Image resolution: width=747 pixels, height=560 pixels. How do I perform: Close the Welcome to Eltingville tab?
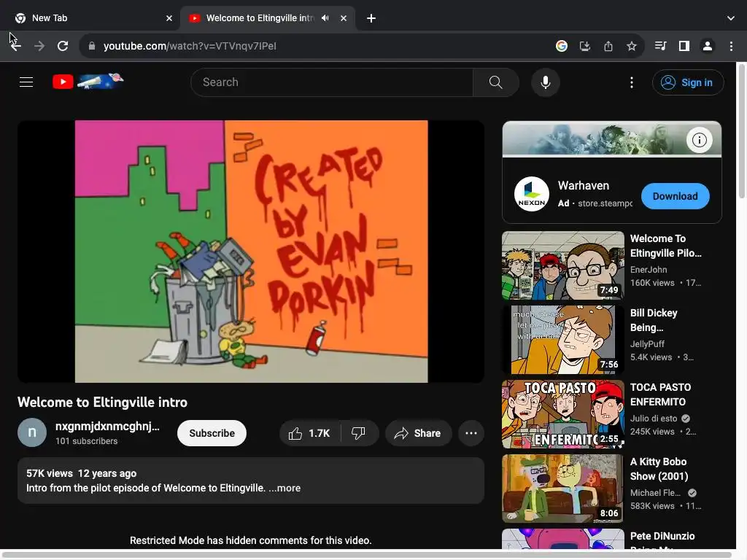click(x=344, y=18)
